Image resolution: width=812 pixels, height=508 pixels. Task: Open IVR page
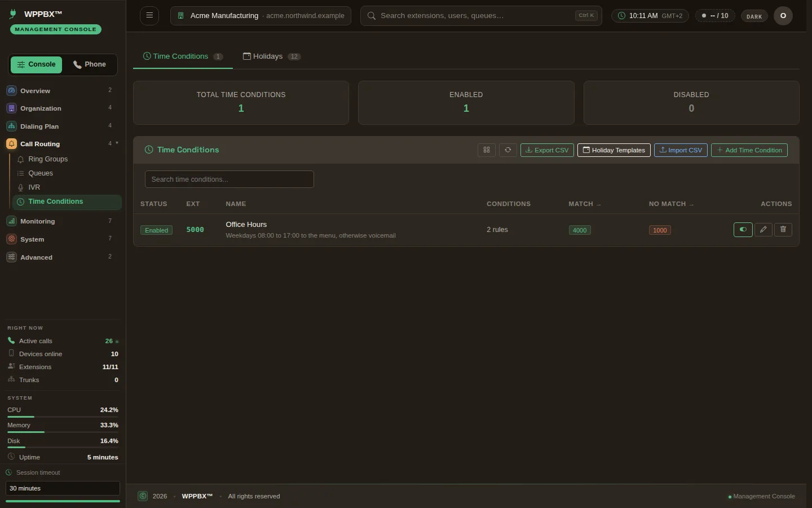tap(67, 187)
